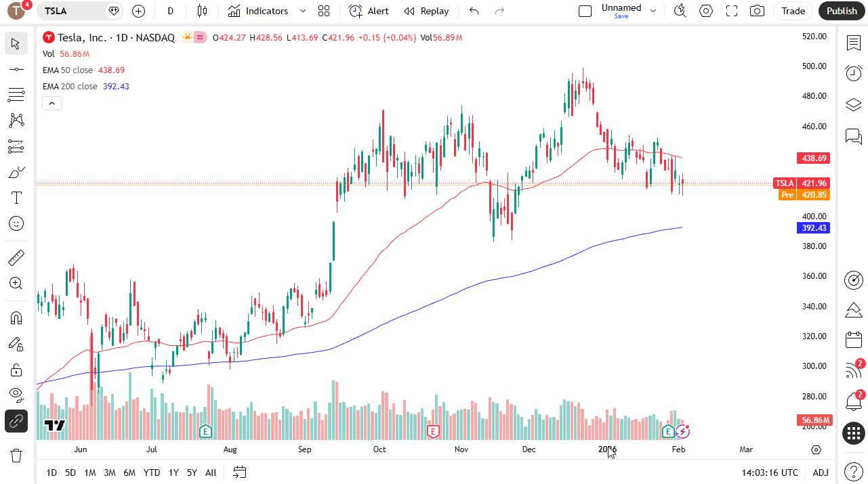
Task: Open the emoji icons tool
Action: click(16, 223)
